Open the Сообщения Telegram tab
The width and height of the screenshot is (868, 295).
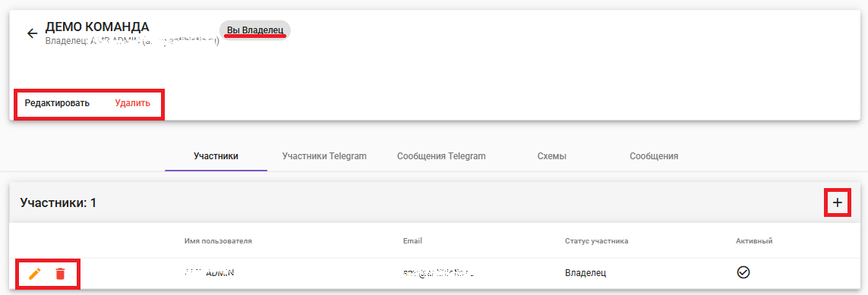point(441,156)
